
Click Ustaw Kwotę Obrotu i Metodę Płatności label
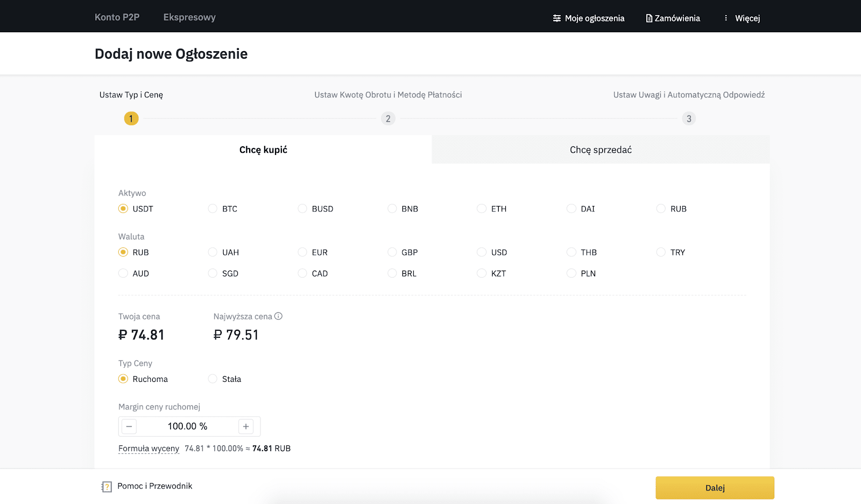pyautogui.click(x=388, y=95)
